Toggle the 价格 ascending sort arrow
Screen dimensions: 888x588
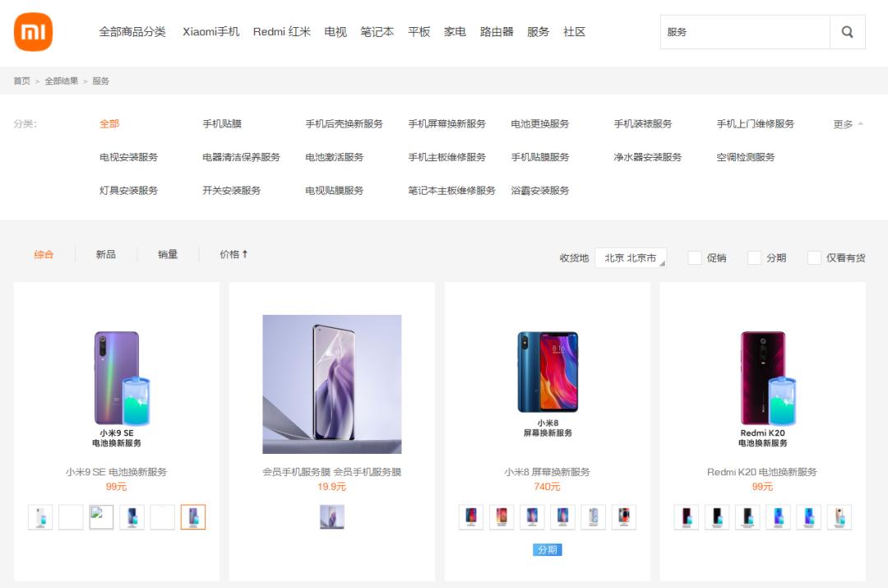coord(234,254)
